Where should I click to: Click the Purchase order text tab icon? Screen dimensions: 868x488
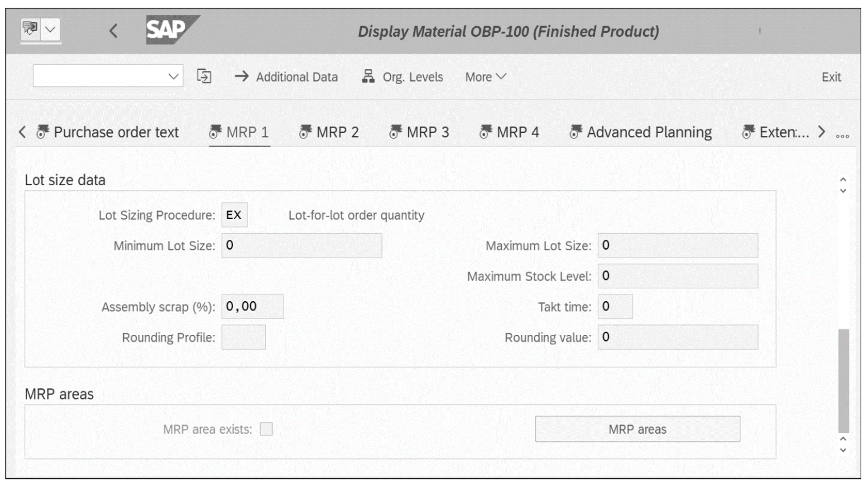pos(41,132)
